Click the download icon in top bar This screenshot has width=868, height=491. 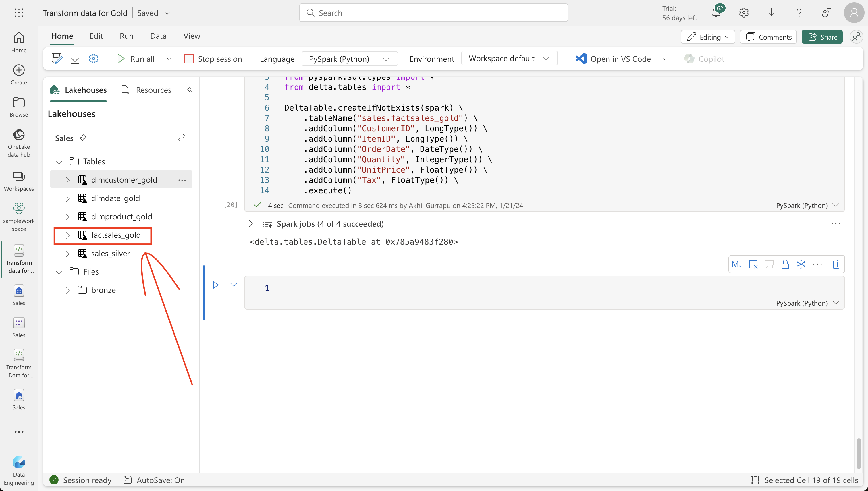[x=771, y=13]
